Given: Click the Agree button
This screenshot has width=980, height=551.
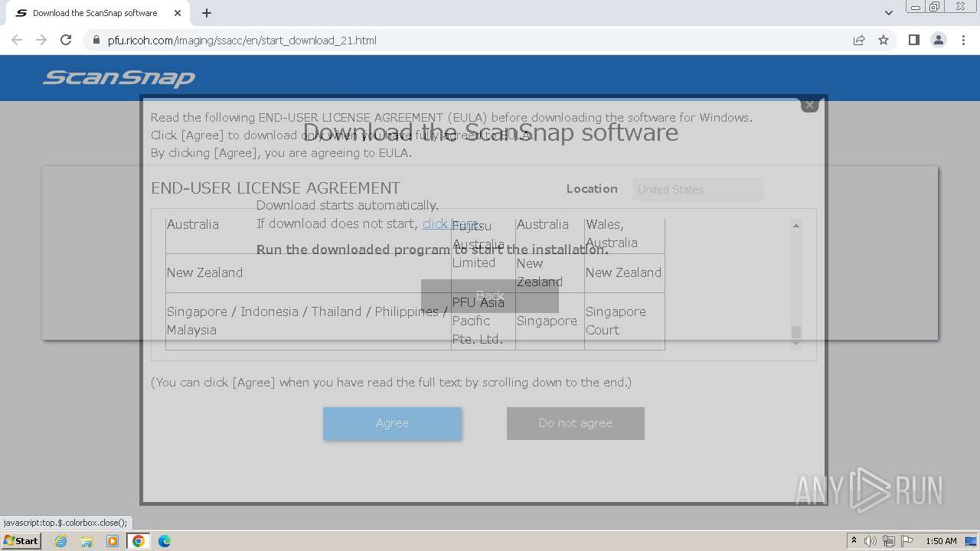Looking at the screenshot, I should click(x=392, y=423).
